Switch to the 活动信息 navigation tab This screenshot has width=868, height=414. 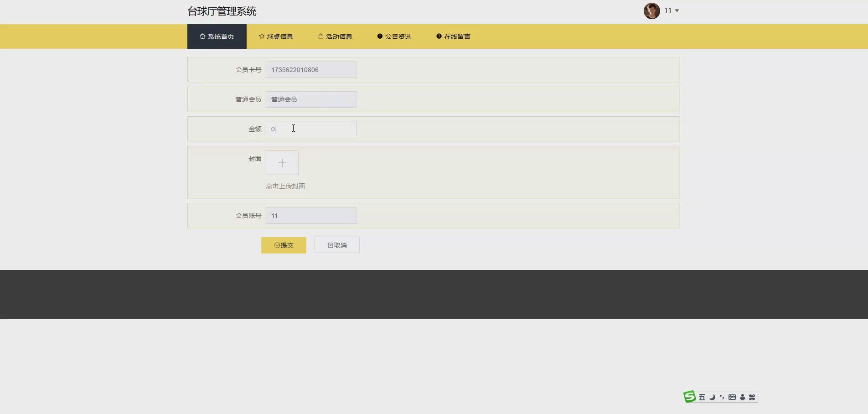click(x=335, y=36)
